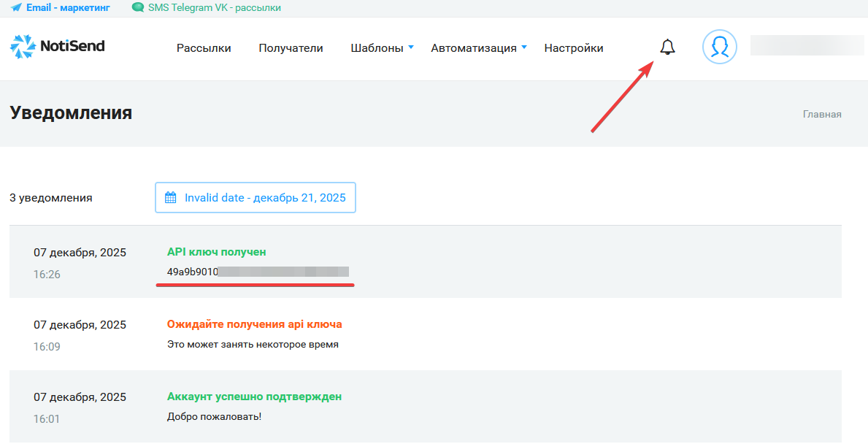Screen dimensions: 868x444
Task: Expand the Шаблоны dropdown arrow
Action: tap(411, 47)
